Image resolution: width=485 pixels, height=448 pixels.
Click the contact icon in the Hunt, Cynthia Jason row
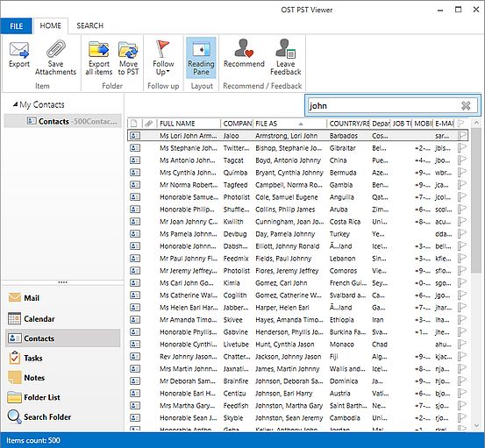click(x=135, y=345)
